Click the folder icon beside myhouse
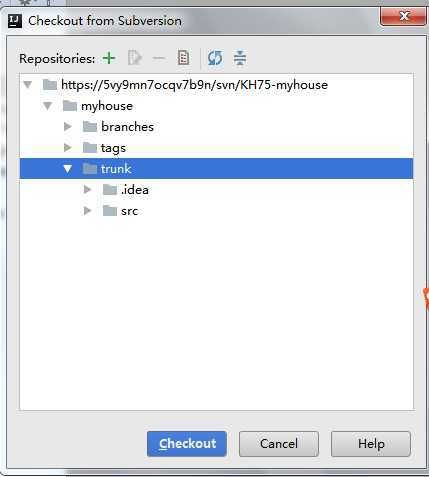The width and height of the screenshot is (429, 477). [x=70, y=106]
